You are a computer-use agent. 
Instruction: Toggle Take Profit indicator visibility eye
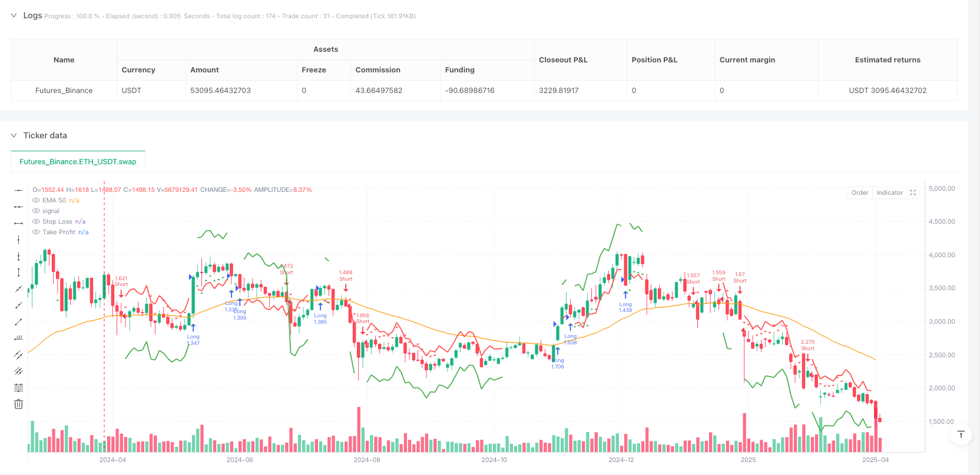click(37, 232)
